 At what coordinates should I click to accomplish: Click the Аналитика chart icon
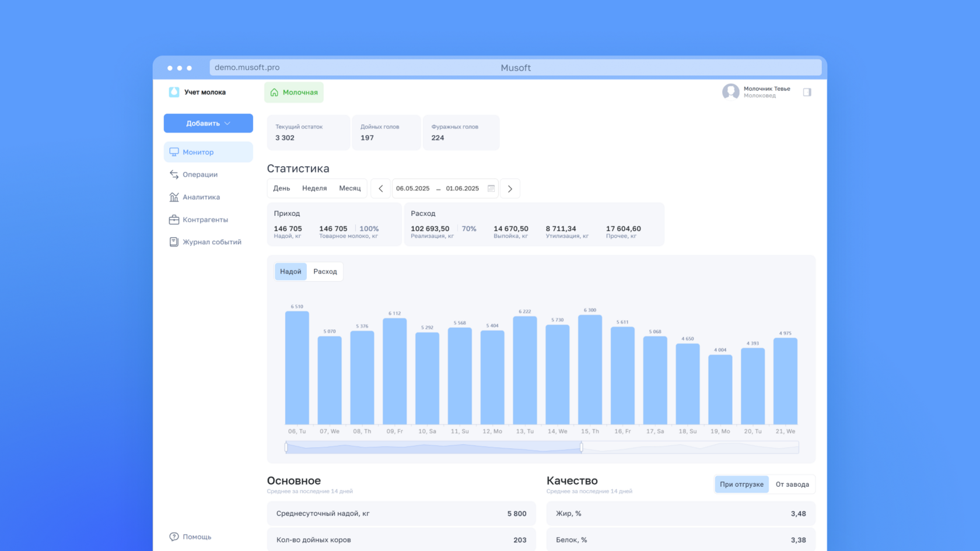[x=174, y=197]
